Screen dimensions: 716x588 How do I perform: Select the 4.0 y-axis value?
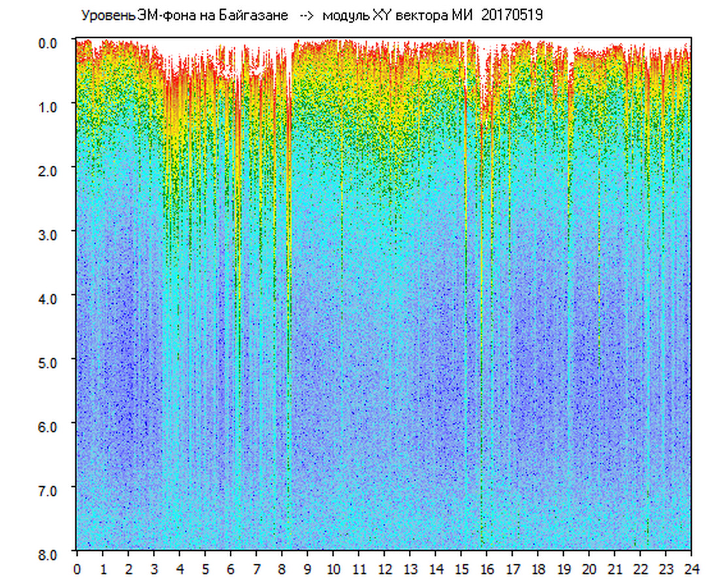50,298
